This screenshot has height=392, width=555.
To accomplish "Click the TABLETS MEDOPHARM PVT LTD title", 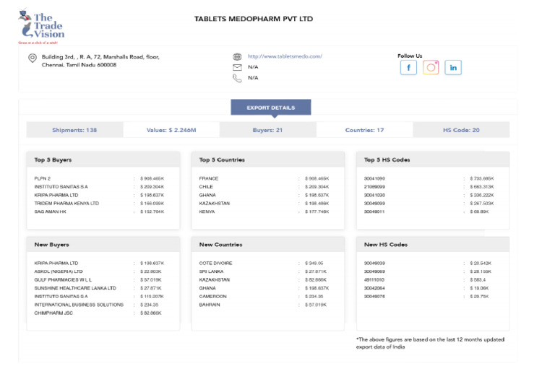I will tap(254, 19).
